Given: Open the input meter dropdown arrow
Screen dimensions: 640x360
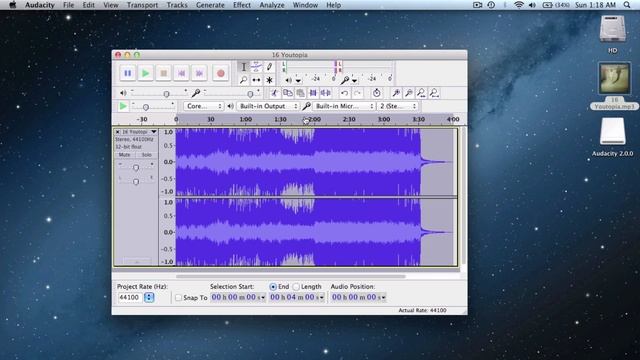Looking at the screenshot, I should [x=354, y=80].
